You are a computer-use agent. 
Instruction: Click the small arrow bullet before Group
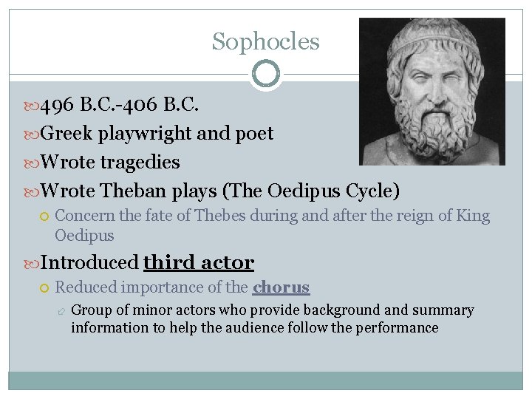coord(61,311)
